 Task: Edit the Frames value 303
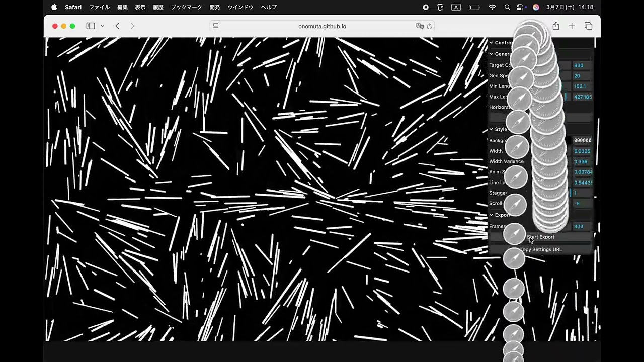582,226
